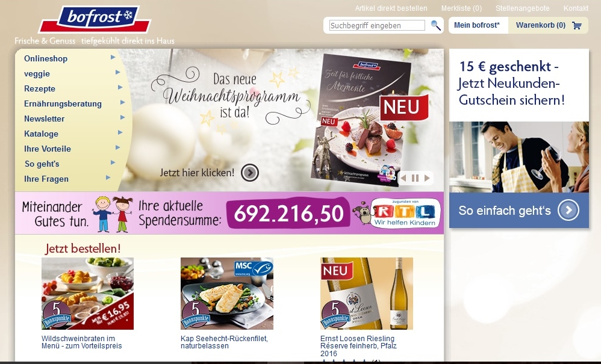601x364 pixels.
Task: Open the Wildschweinbraten product thumbnail
Action: pos(87,294)
